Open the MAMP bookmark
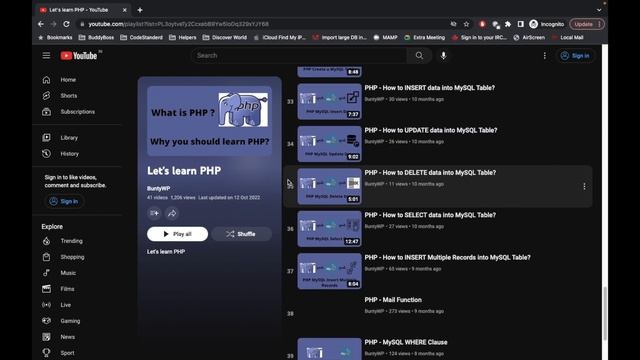This screenshot has height=360, width=640. pyautogui.click(x=386, y=38)
